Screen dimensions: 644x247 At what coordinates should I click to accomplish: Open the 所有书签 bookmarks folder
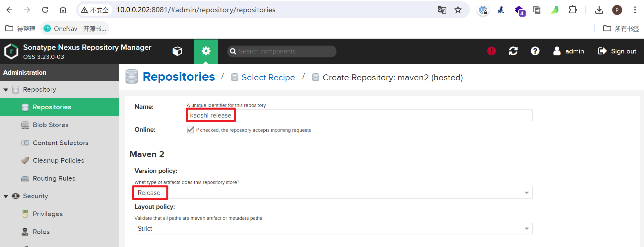621,29
